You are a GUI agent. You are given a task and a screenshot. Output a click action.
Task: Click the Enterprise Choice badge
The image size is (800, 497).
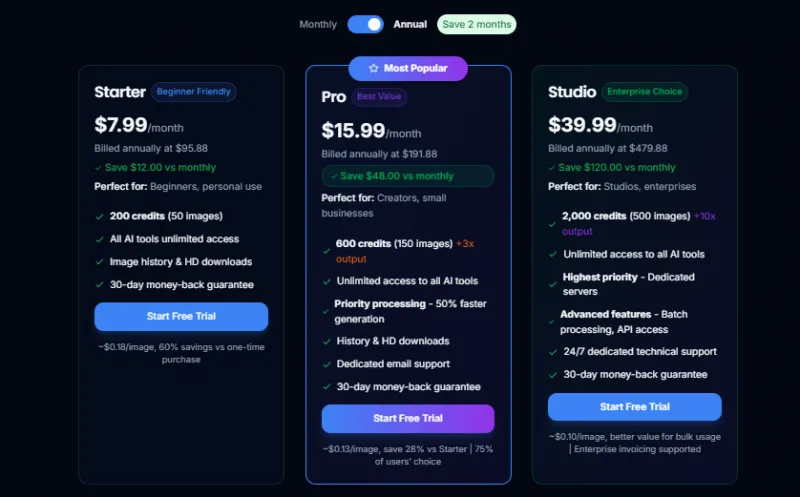[x=644, y=91]
